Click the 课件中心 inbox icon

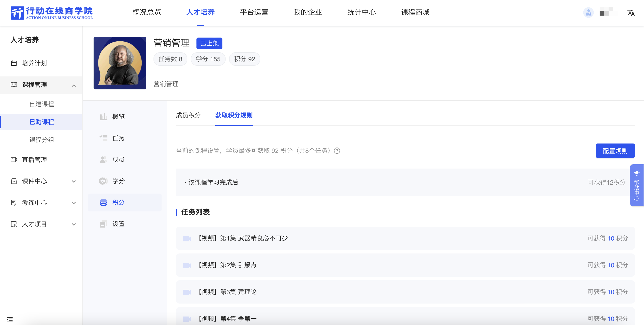tap(14, 181)
